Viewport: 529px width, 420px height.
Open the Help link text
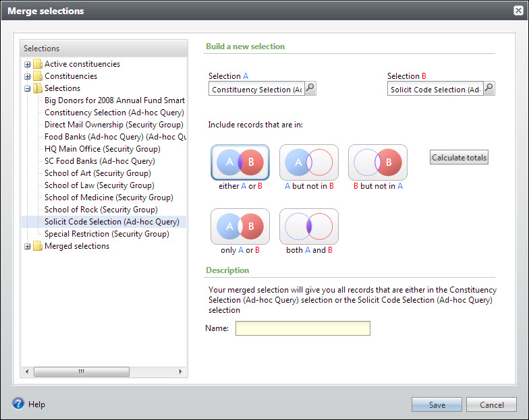coord(36,404)
